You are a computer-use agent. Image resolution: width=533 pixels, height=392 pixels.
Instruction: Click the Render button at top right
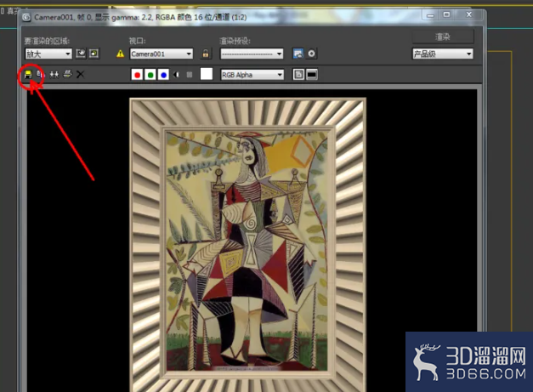coord(443,37)
